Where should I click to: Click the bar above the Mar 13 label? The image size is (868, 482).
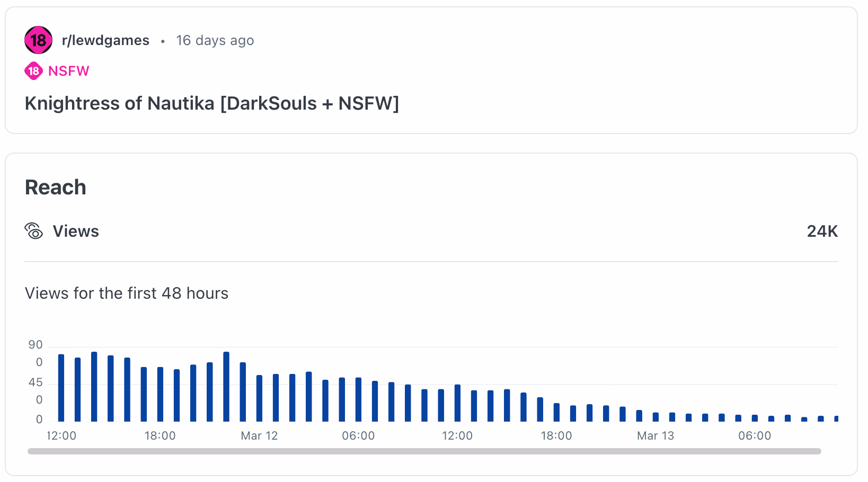click(656, 417)
